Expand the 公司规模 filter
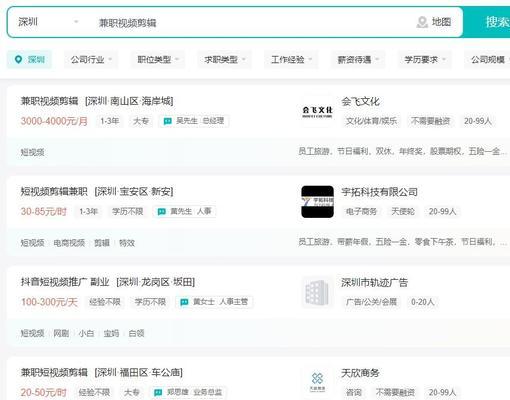 [487, 60]
